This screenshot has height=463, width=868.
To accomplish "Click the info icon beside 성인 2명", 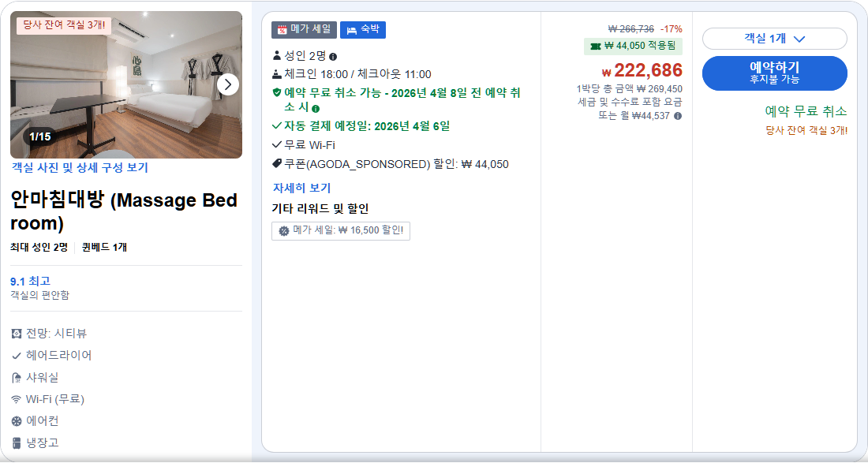I will [x=332, y=57].
